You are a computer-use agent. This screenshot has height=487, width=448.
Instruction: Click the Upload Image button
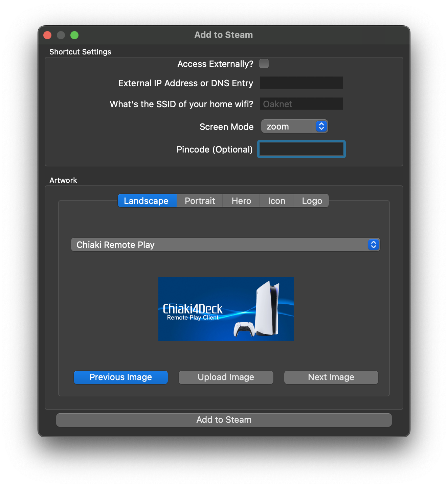226,377
